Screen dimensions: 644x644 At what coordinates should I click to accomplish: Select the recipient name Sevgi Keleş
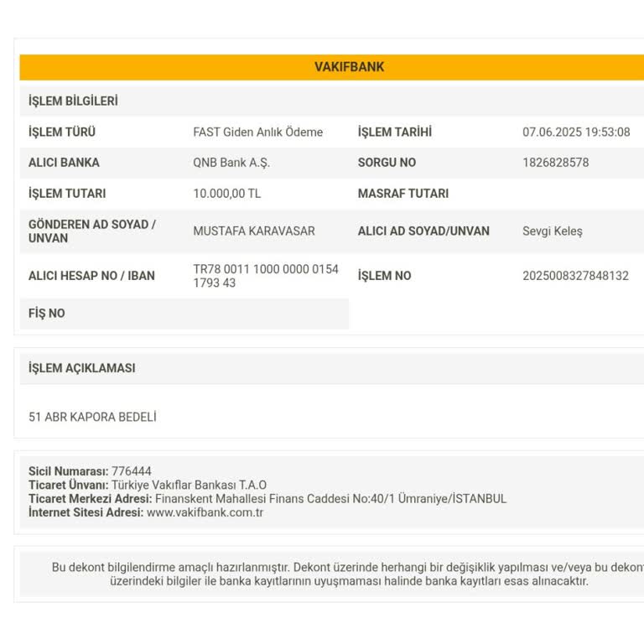coord(553,231)
